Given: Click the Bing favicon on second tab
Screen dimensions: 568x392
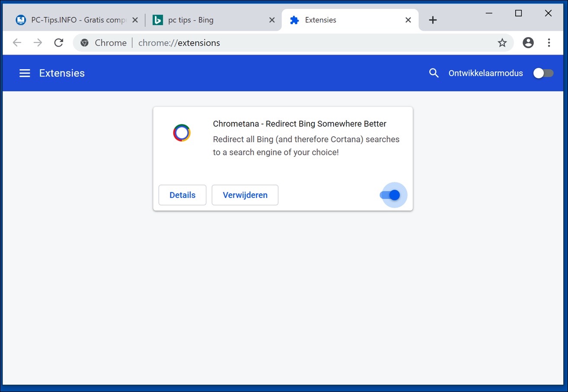Looking at the screenshot, I should coord(157,20).
